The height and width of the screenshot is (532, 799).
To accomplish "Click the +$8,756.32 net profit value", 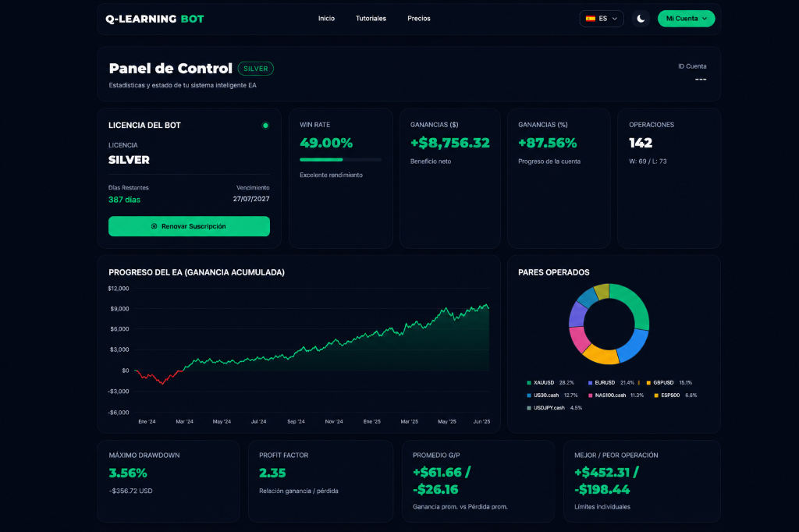I will tap(450, 144).
